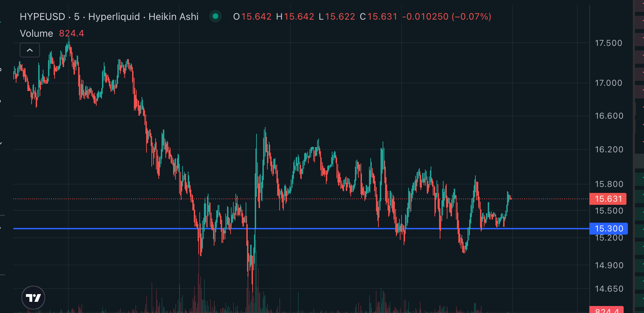Click the 14.900 price axis label
This screenshot has height=313, width=644.
tap(609, 265)
